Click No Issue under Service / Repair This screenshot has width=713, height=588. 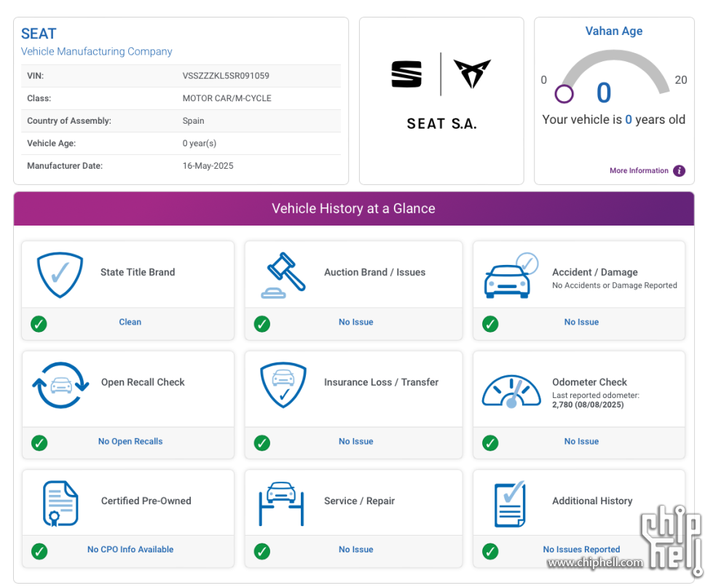tap(355, 549)
